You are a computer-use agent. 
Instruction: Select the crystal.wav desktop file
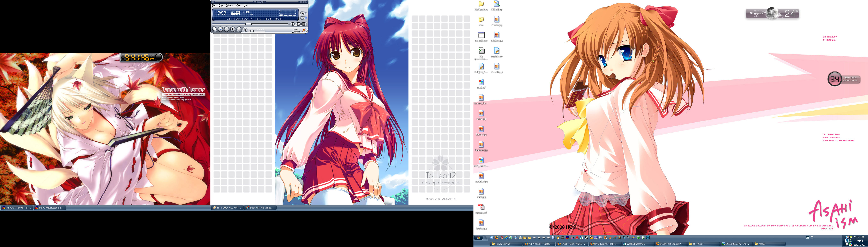pos(497,52)
